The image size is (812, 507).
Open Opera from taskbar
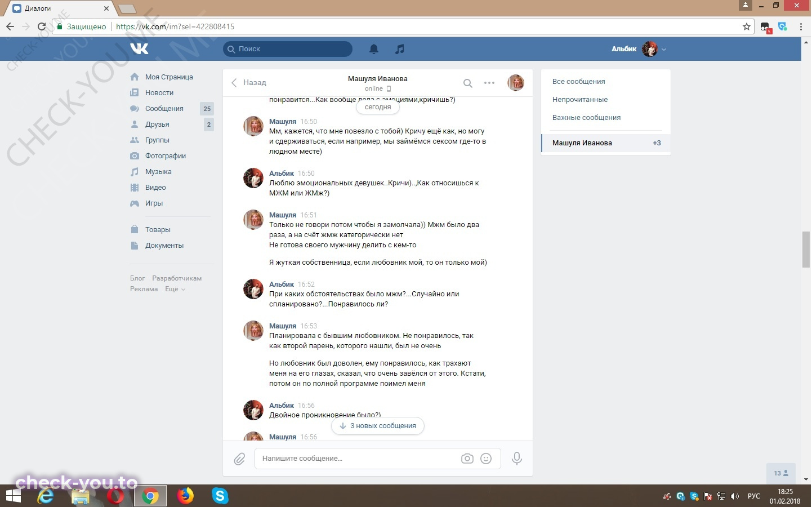[115, 496]
